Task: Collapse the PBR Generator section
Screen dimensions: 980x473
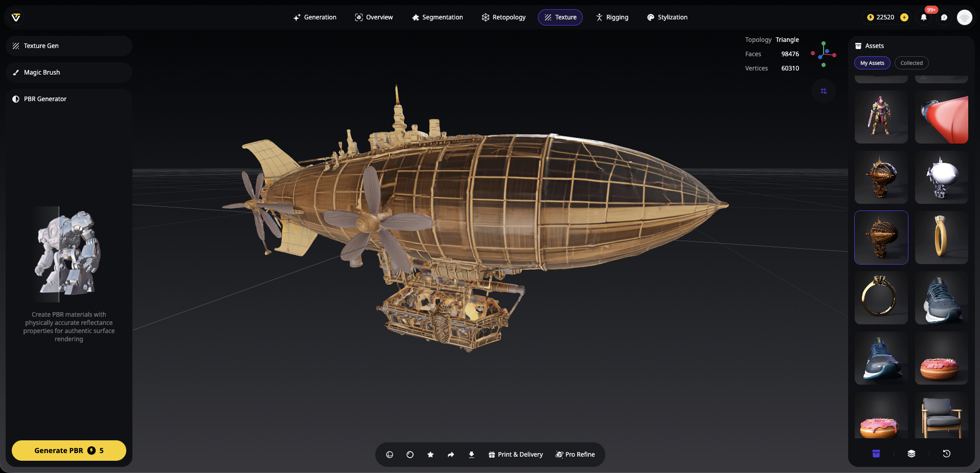Action: (69, 99)
